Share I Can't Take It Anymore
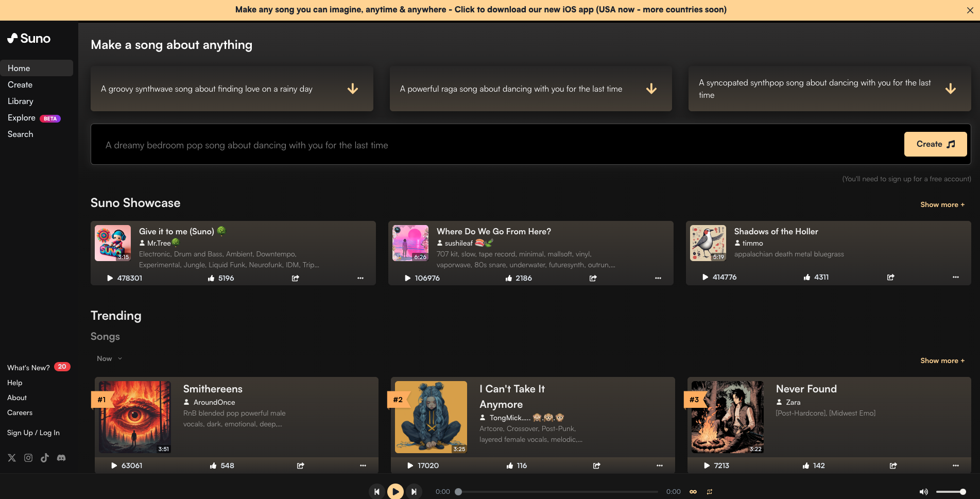 pos(597,466)
